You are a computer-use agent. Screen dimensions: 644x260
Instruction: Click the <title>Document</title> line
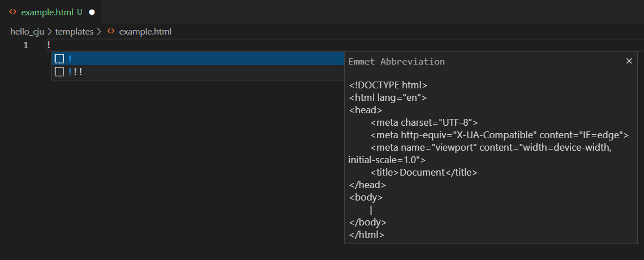point(424,172)
